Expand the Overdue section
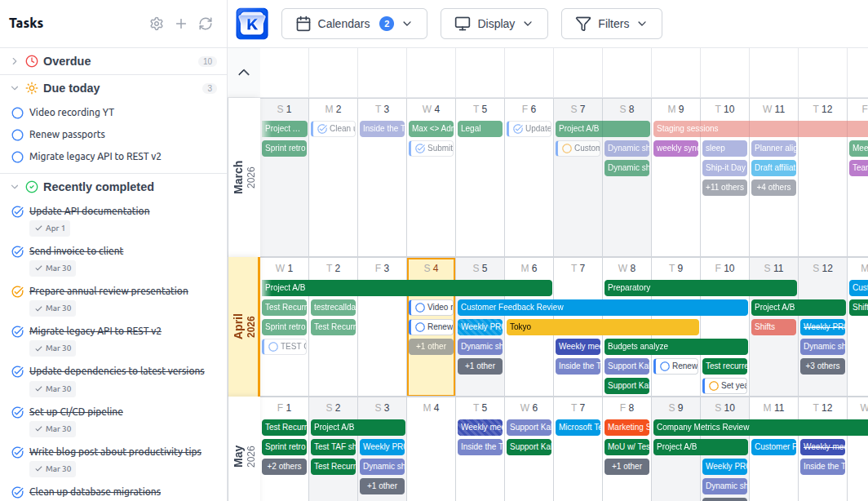 pyautogui.click(x=15, y=61)
